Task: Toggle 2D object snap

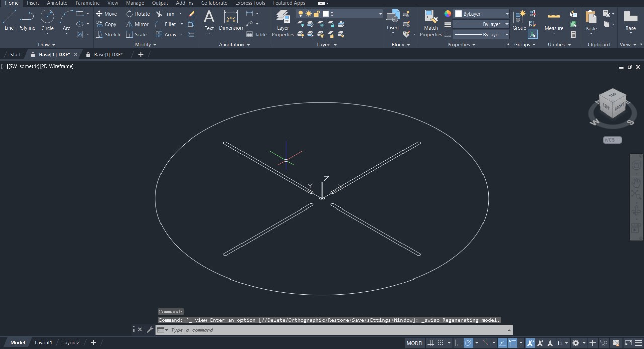Action: click(513, 343)
